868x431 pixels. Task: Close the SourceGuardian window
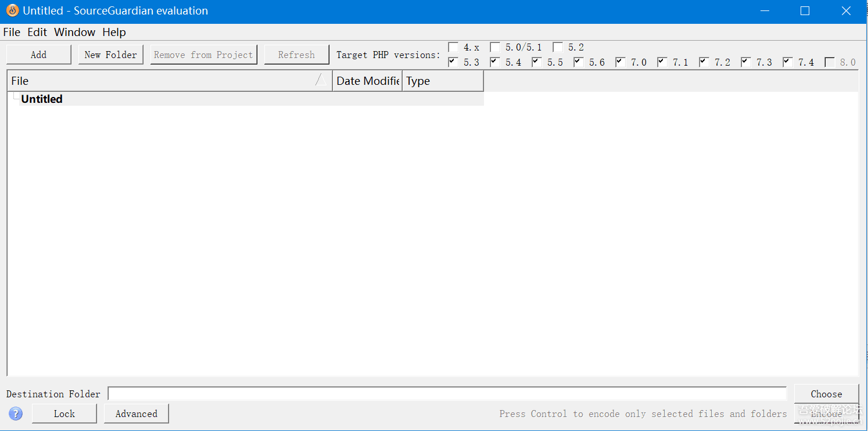[847, 11]
